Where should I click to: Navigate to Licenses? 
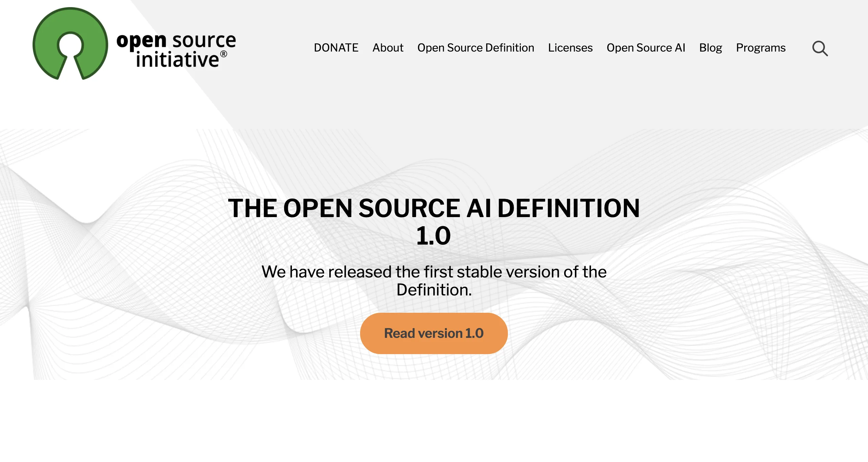click(x=570, y=48)
